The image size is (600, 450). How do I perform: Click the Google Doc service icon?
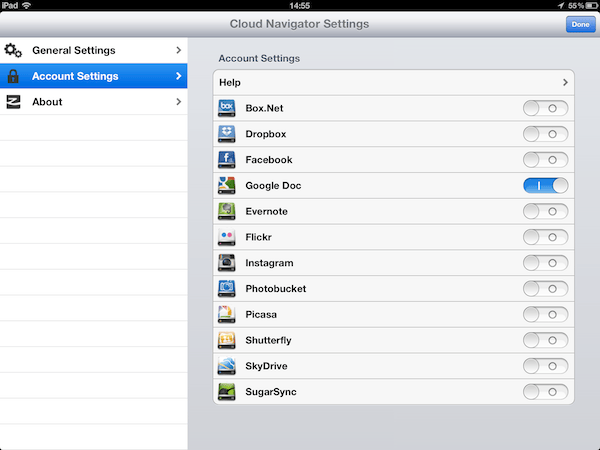pyautogui.click(x=226, y=186)
